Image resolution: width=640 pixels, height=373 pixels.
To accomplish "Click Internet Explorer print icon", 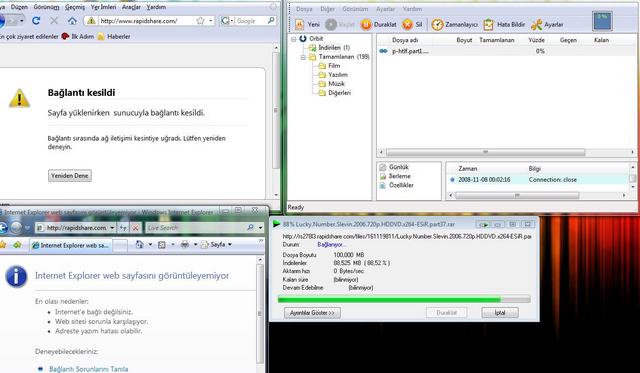I will coord(185,244).
